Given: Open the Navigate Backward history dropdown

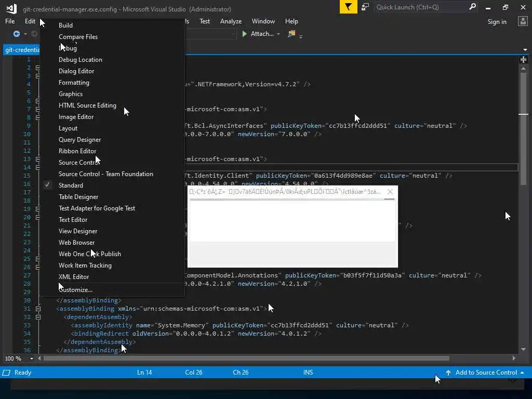Looking at the screenshot, I should pos(25,34).
